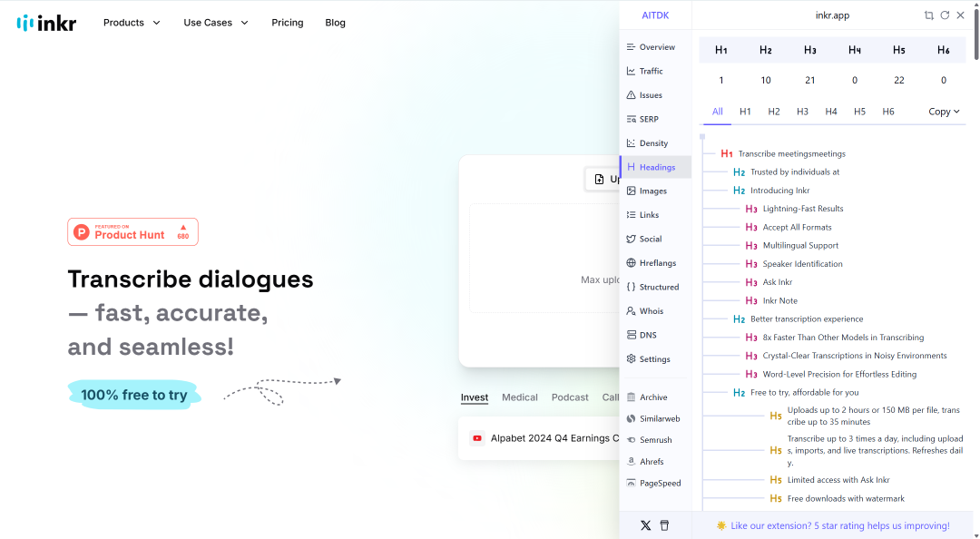
Task: Filter headings by H3 tab
Action: [x=802, y=112]
